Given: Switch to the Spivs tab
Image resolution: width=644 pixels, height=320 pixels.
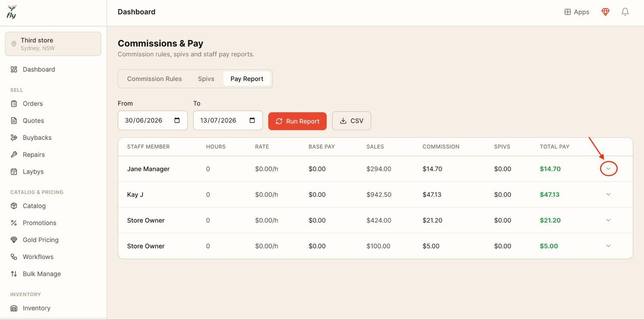Looking at the screenshot, I should (206, 79).
